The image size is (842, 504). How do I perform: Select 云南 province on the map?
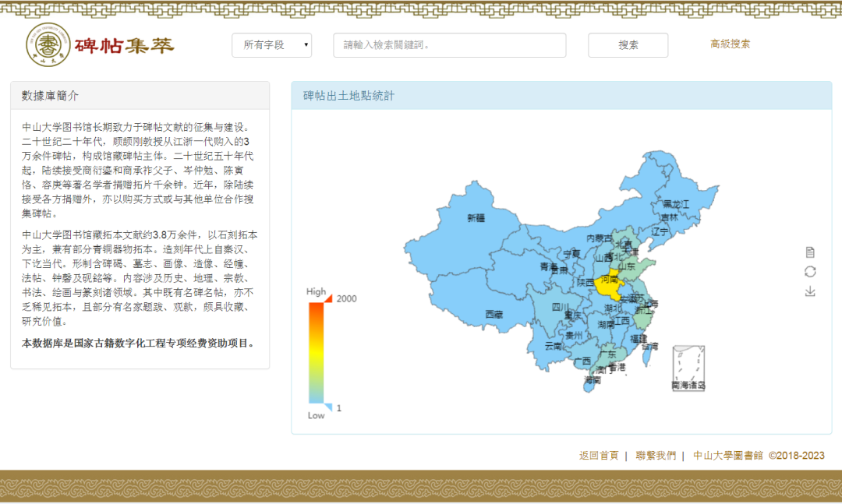click(553, 346)
